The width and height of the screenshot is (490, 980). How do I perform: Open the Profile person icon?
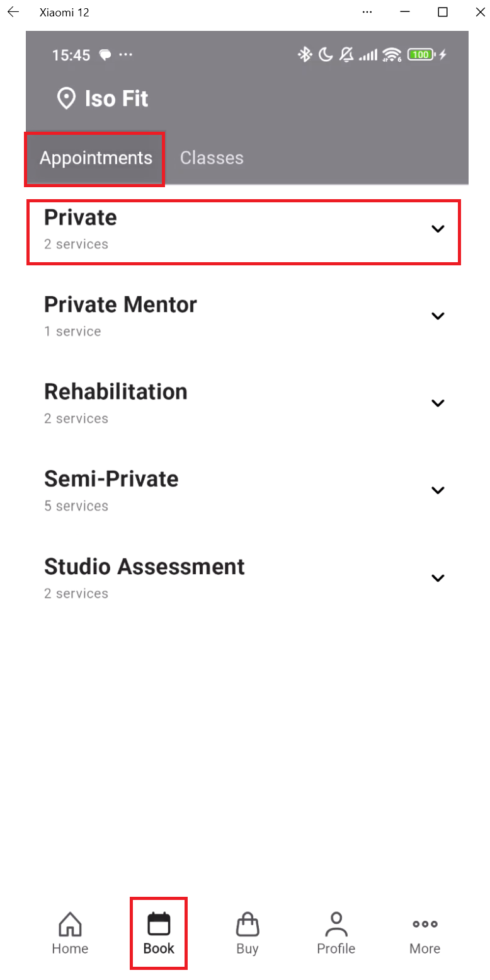336,925
